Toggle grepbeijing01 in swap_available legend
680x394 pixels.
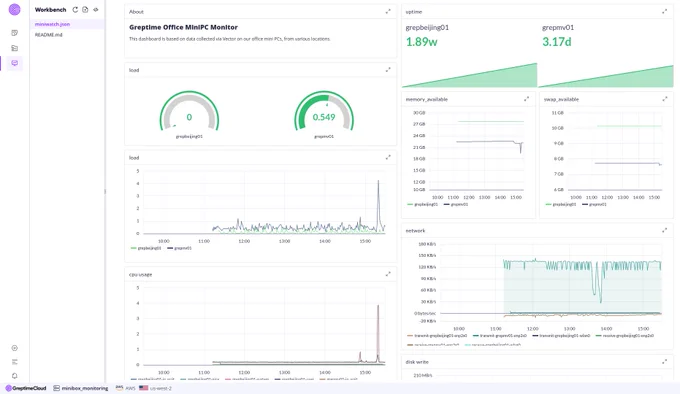(x=561, y=204)
